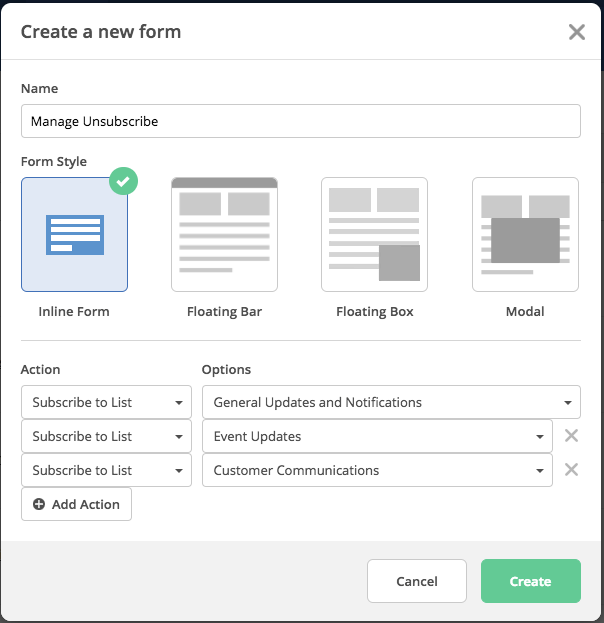The image size is (604, 623).
Task: Choose the Floating Bar form style
Action: [224, 234]
